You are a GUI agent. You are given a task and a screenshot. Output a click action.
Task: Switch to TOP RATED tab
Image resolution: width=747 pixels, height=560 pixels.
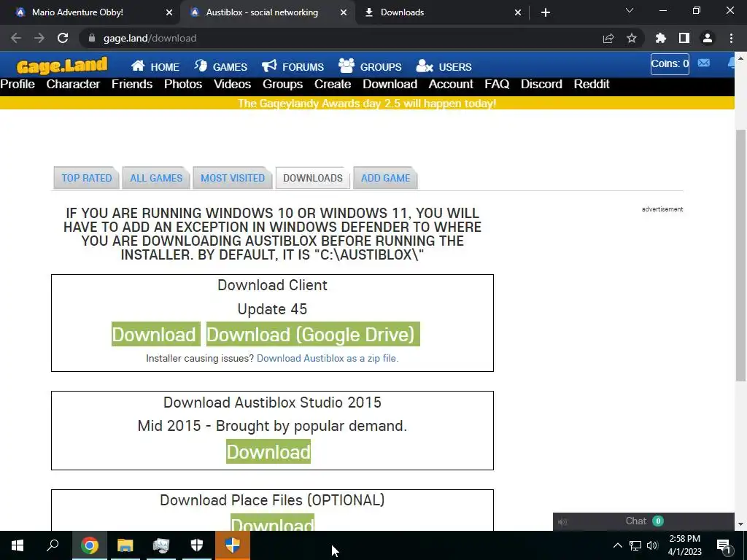(87, 178)
